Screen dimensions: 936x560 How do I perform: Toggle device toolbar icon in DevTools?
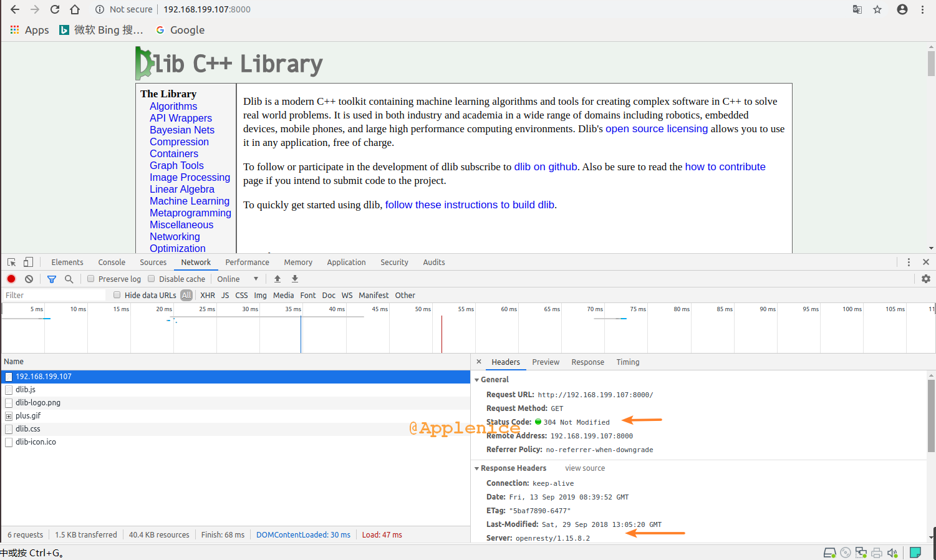[x=29, y=263]
